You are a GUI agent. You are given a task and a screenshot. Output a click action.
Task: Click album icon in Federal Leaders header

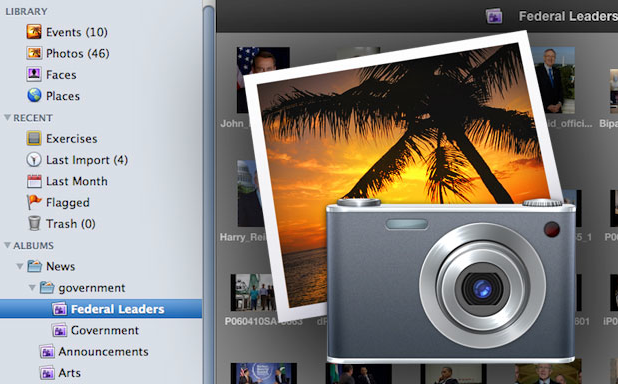click(x=494, y=16)
